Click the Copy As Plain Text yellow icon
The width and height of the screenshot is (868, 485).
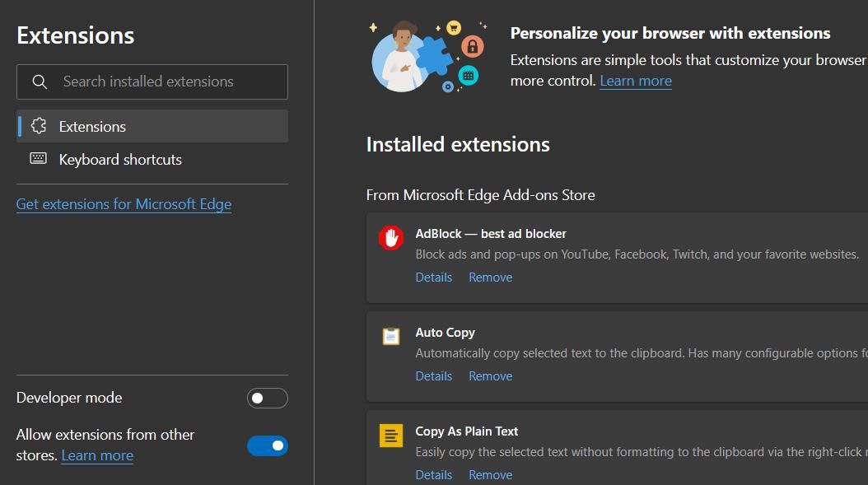point(391,435)
